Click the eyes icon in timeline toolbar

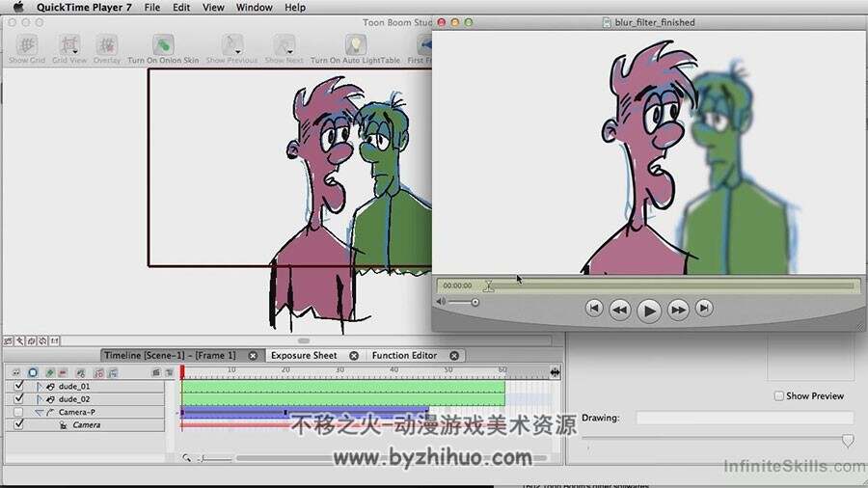pos(16,372)
